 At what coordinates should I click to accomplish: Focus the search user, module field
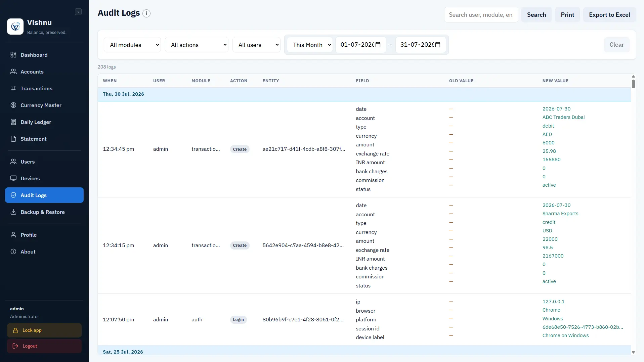click(481, 15)
